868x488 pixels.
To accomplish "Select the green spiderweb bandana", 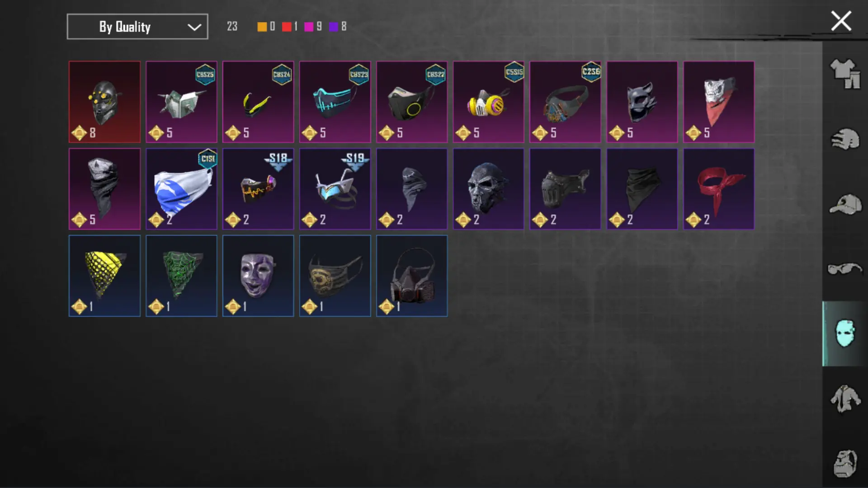I will click(x=181, y=276).
